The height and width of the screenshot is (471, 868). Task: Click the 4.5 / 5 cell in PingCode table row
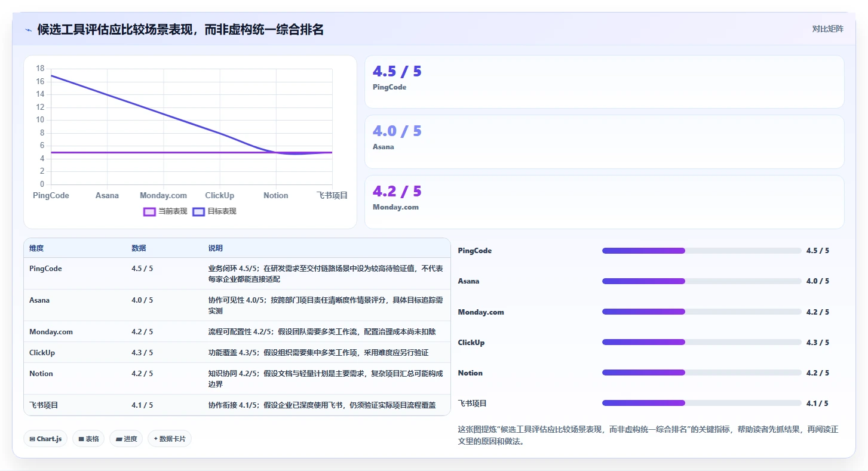(142, 269)
